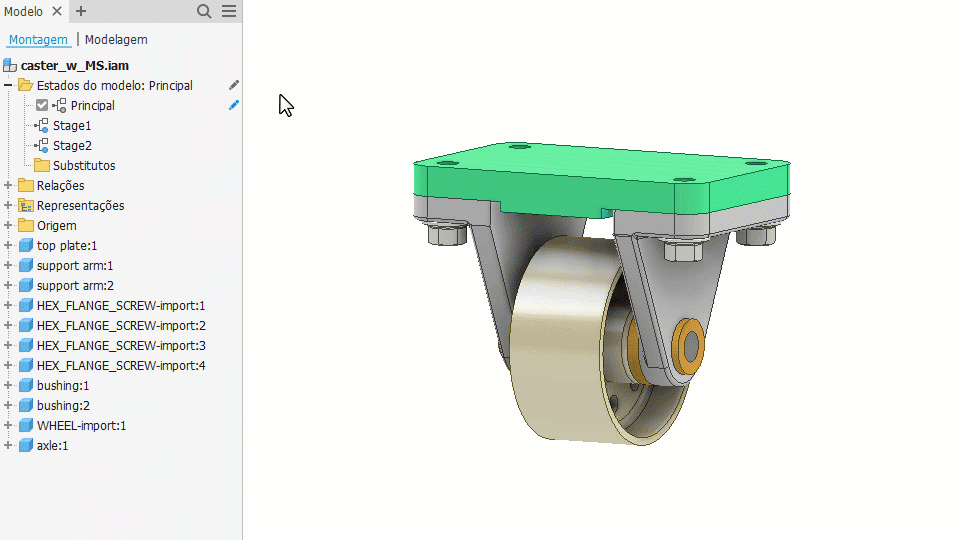The width and height of the screenshot is (960, 540).
Task: Click gray pencil beside Estados do modelo
Action: (x=234, y=85)
